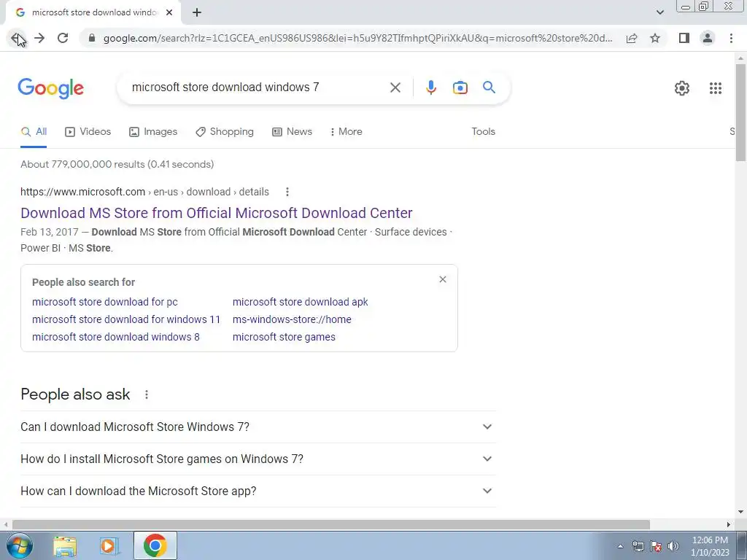Open the network status tray icon
The image size is (747, 560).
click(638, 546)
